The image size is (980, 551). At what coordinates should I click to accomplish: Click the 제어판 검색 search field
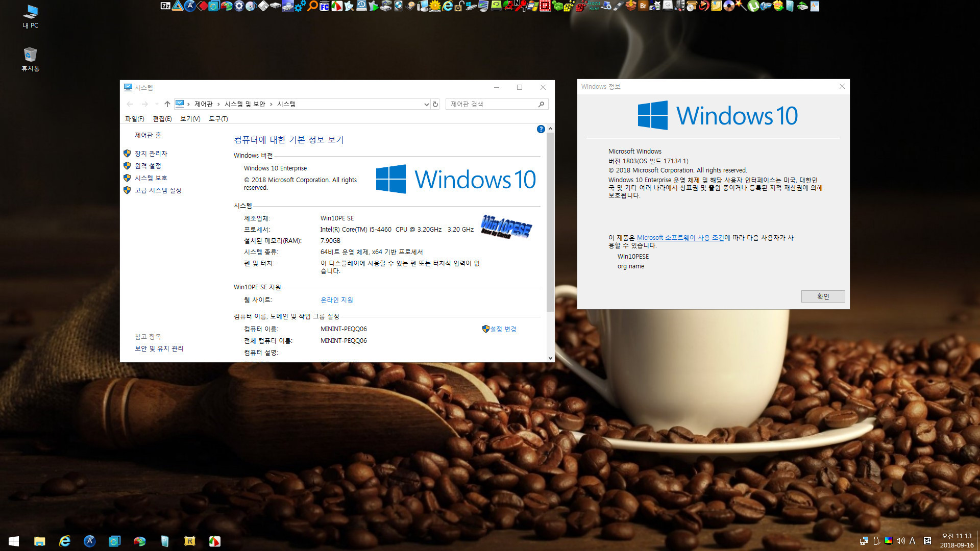coord(497,104)
